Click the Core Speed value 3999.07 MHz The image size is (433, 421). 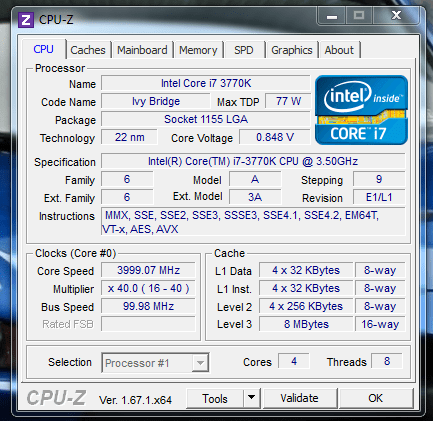tap(148, 270)
